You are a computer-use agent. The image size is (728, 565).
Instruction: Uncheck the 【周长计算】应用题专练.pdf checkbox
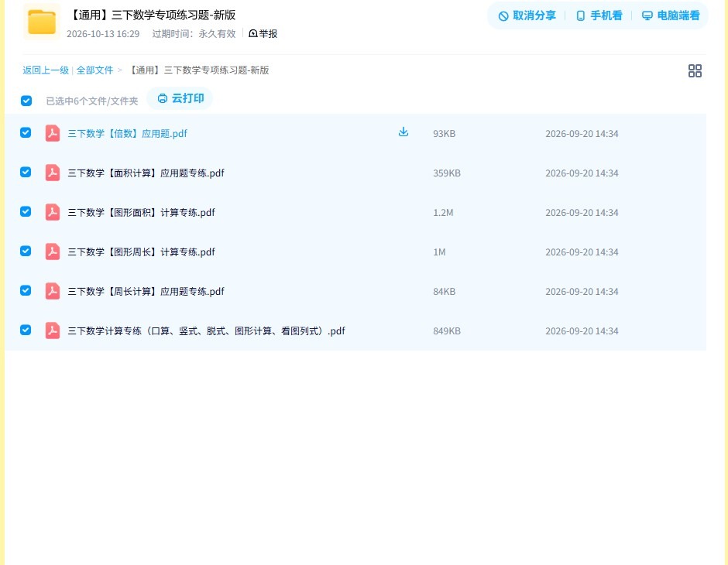pos(26,290)
